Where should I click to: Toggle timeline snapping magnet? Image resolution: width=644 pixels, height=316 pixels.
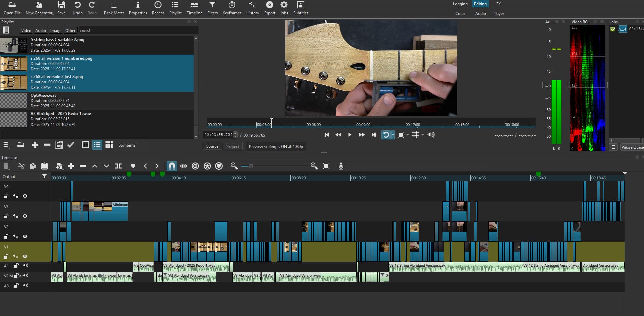click(172, 166)
